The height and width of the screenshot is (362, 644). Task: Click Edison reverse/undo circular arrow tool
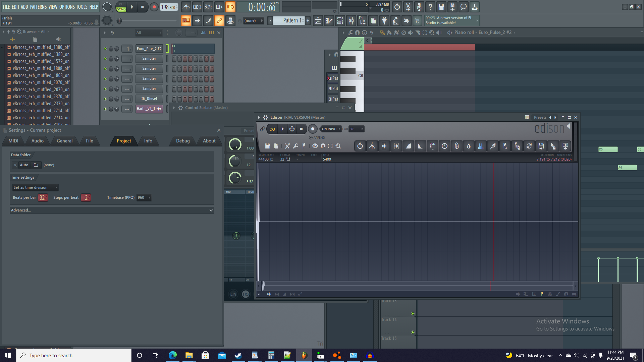coord(360,146)
